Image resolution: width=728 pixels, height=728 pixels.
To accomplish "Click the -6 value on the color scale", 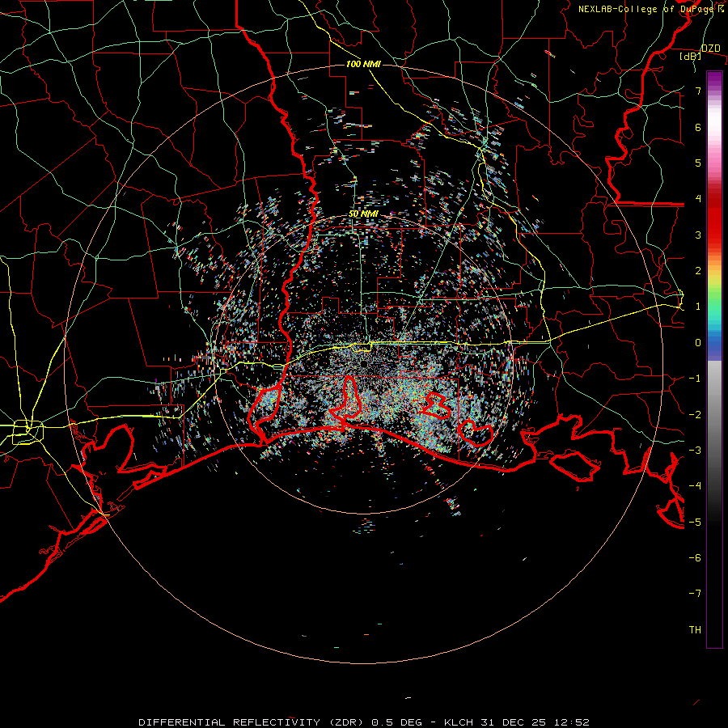I will [695, 558].
